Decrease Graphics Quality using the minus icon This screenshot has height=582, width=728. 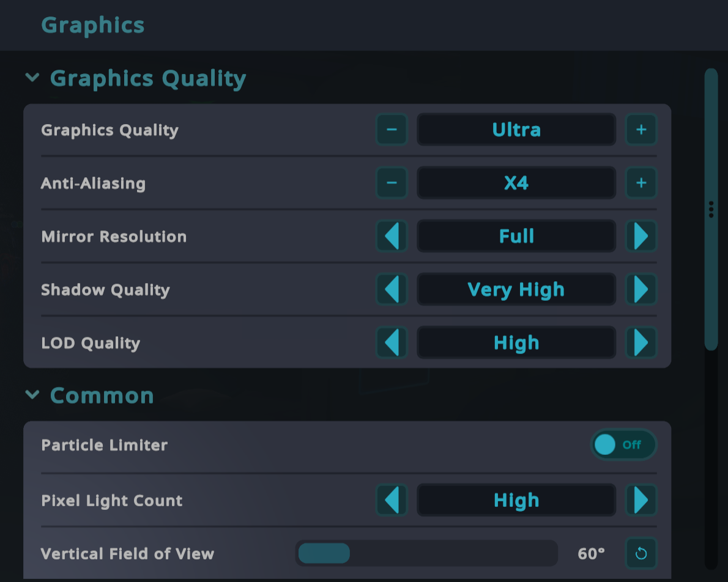coord(392,130)
